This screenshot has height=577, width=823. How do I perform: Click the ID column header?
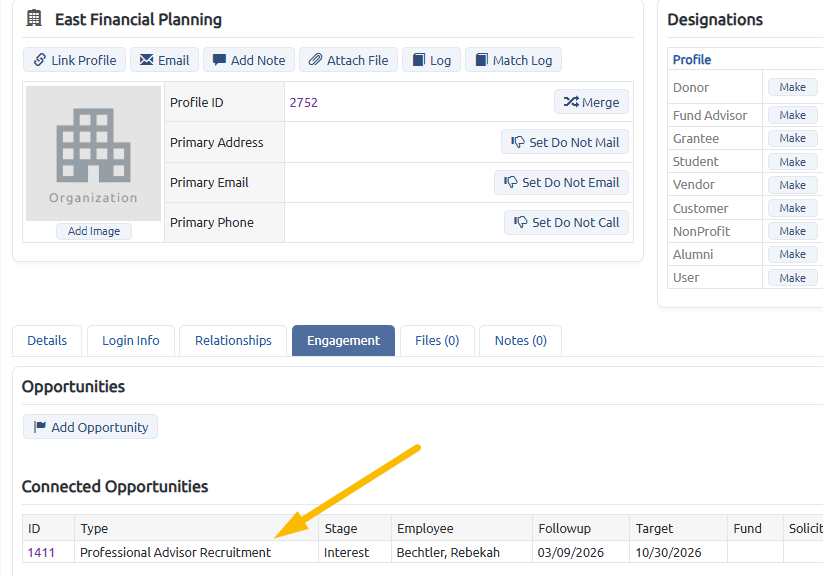coord(48,528)
